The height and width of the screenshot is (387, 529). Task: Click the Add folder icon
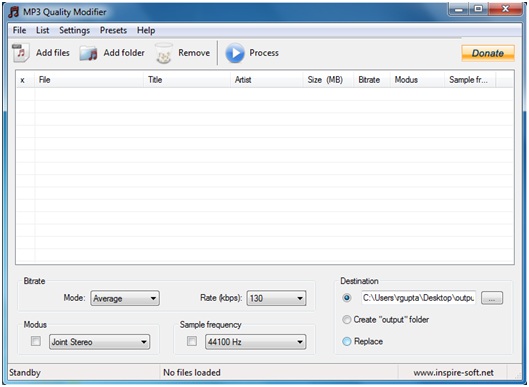click(x=88, y=53)
